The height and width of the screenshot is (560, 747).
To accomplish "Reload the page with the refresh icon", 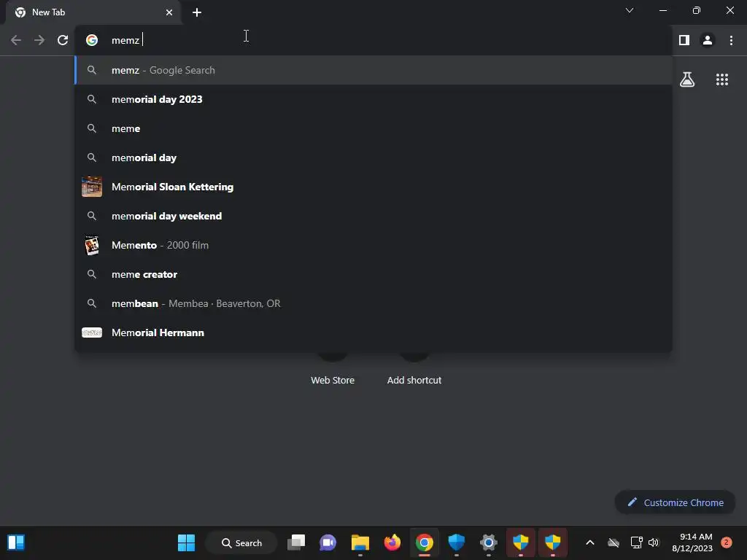I will tap(63, 40).
